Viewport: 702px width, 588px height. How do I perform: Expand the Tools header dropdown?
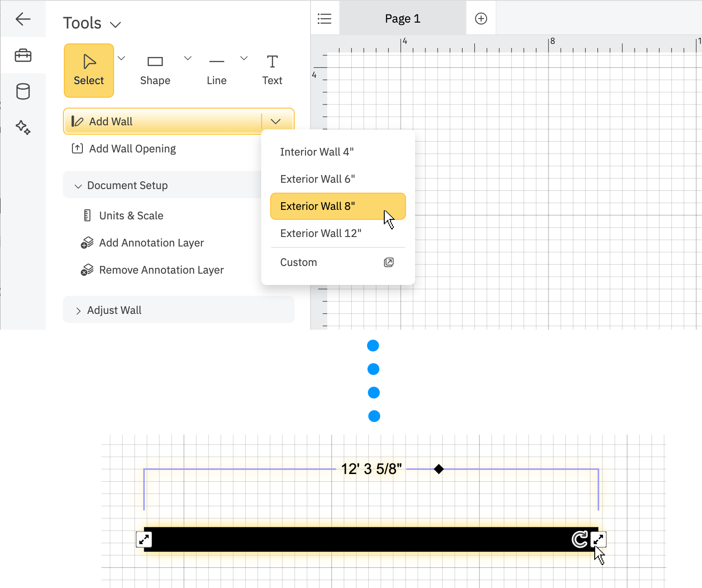(x=115, y=24)
